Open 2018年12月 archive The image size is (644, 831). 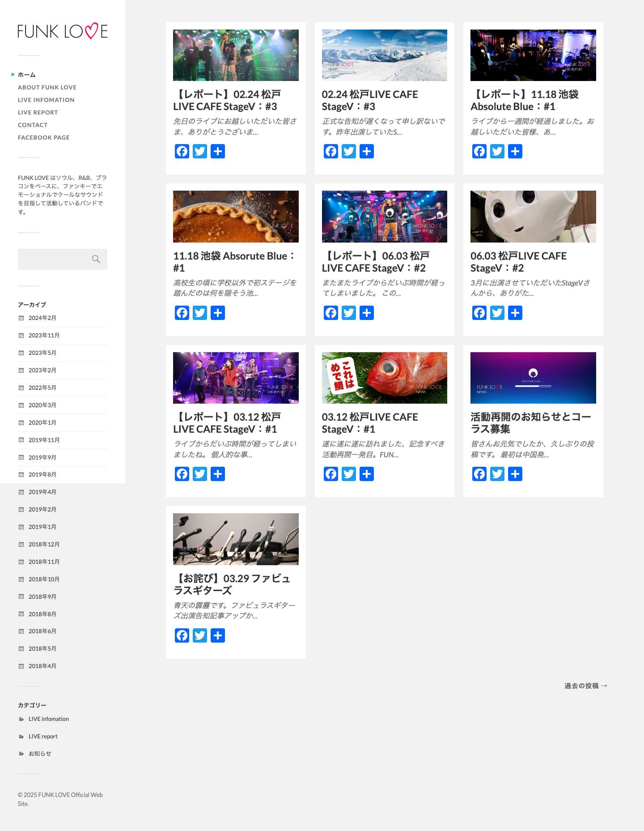coord(44,544)
